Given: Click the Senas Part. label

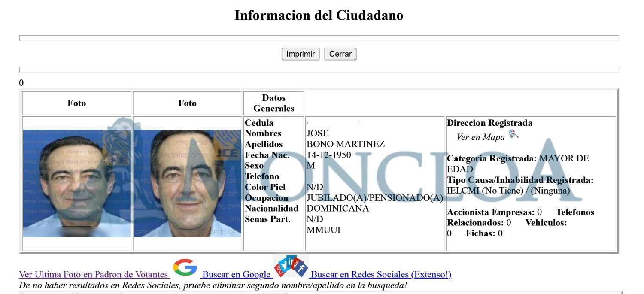Looking at the screenshot, I should coord(268,219).
